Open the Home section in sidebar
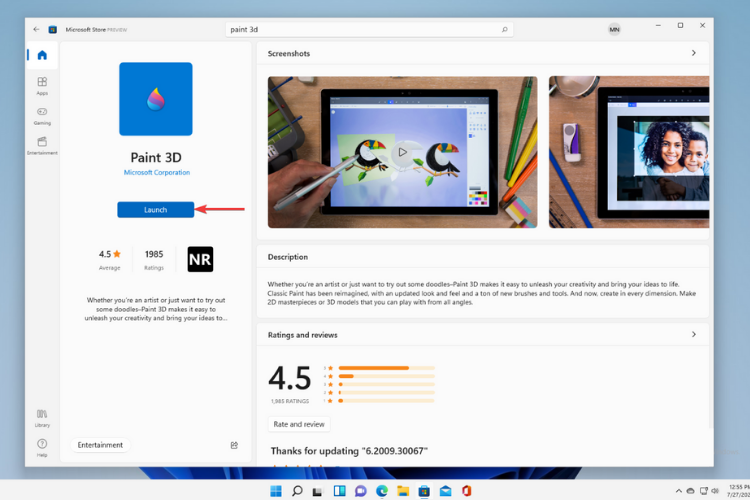This screenshot has height=500, width=750. coord(42,55)
